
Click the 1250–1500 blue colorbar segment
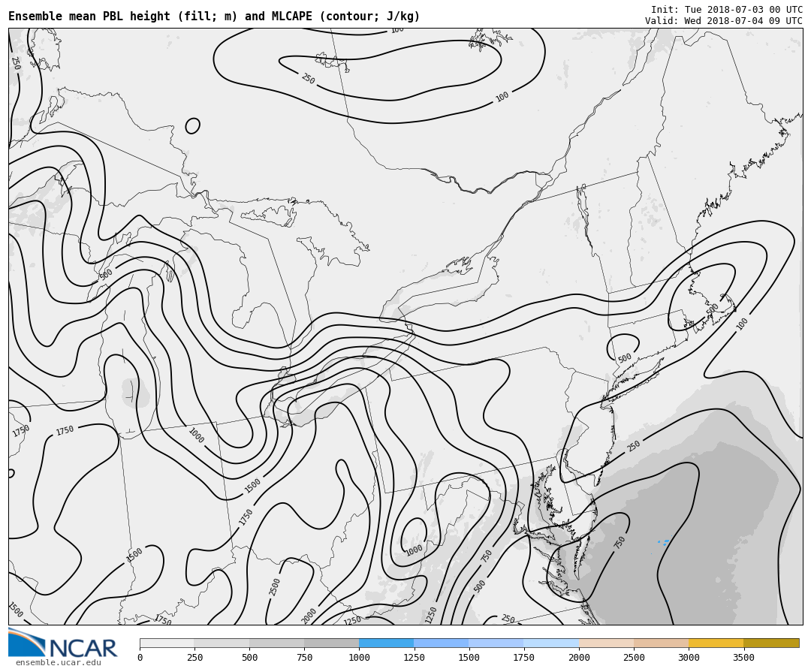coord(442,643)
